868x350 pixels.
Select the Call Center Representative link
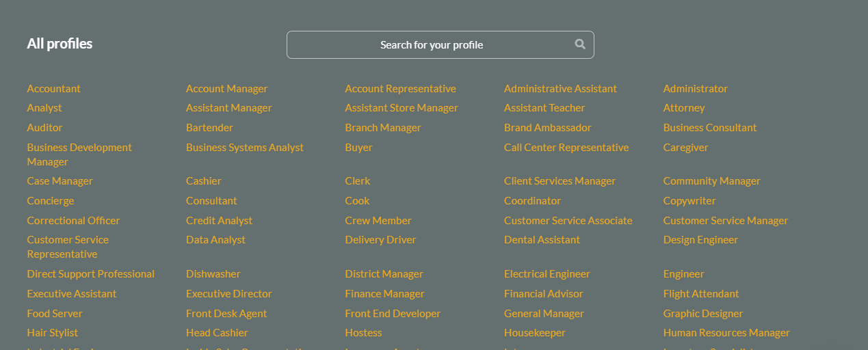click(566, 148)
